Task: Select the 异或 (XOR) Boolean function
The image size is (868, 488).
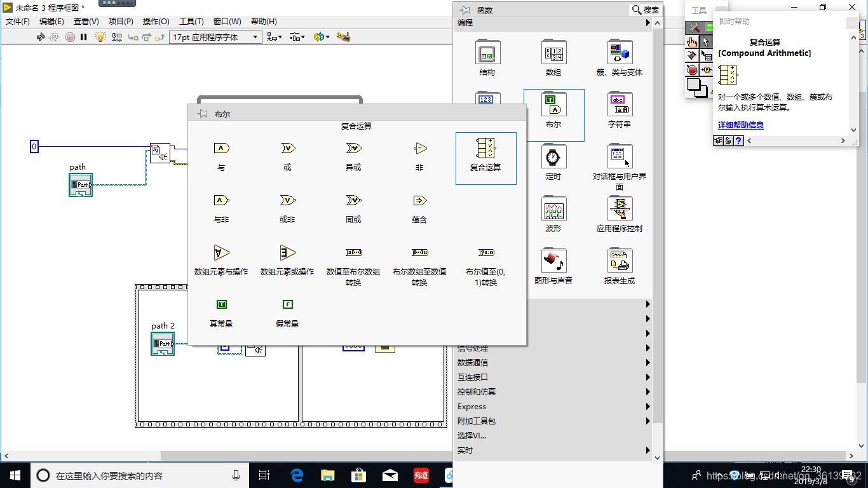Action: [x=353, y=156]
